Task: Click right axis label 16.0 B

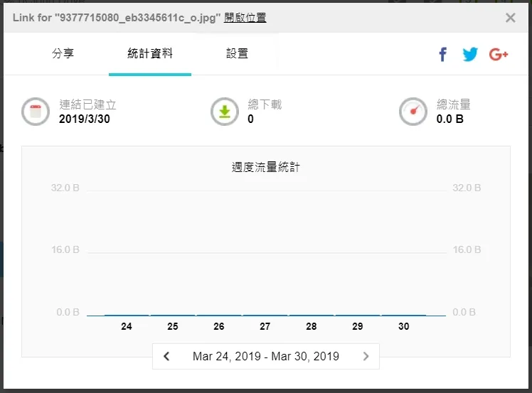Action: click(467, 250)
